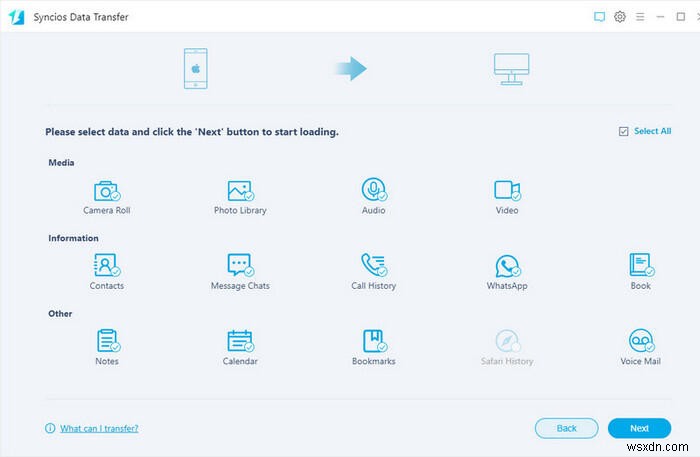Viewport: 700px width, 457px height.
Task: Click the Book label
Action: point(641,286)
